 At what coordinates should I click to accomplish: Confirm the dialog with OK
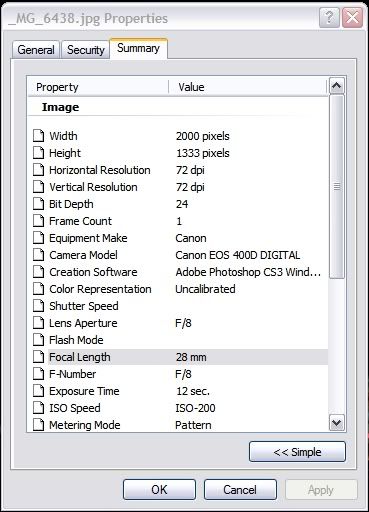coord(159,489)
